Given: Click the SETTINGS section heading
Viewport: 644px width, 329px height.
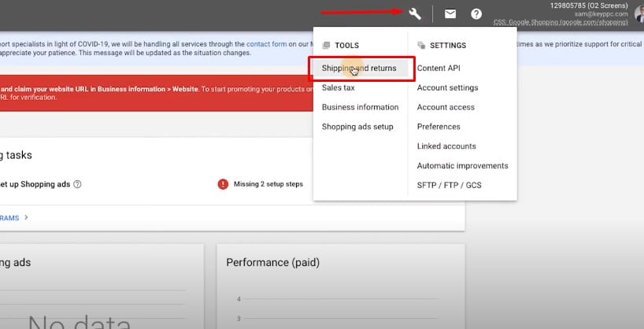Looking at the screenshot, I should (448, 46).
